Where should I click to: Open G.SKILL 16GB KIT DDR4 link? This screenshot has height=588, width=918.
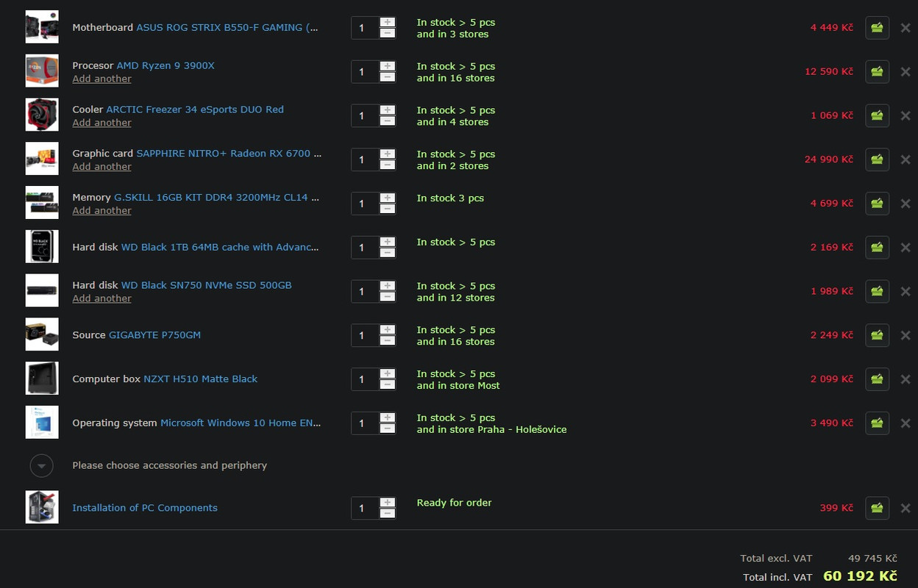coord(216,198)
